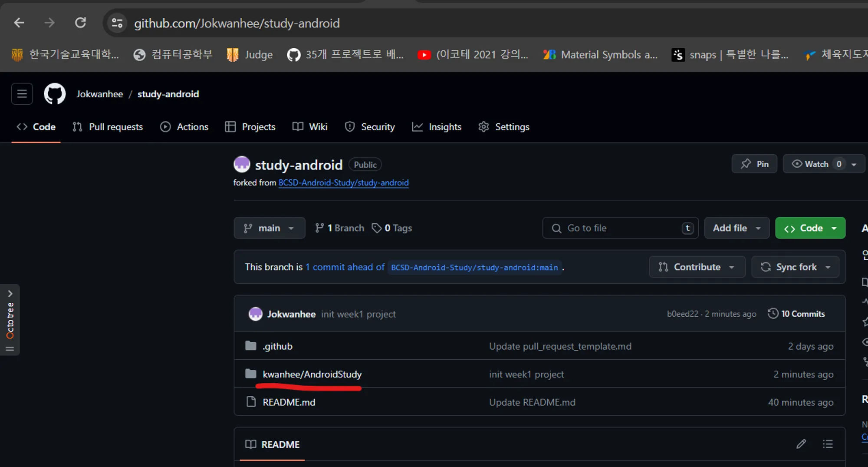Pin this repository
This screenshot has width=868, height=467.
coord(754,164)
